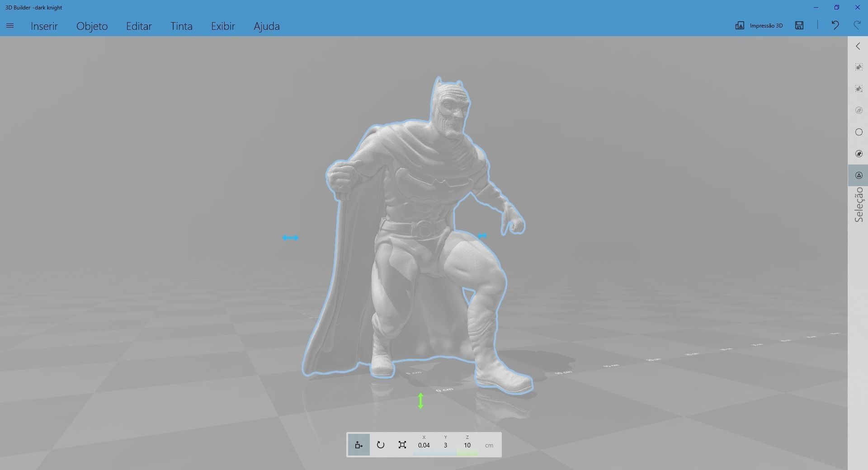Viewport: 868px width, 470px height.
Task: Open the Inserir menu
Action: point(44,26)
